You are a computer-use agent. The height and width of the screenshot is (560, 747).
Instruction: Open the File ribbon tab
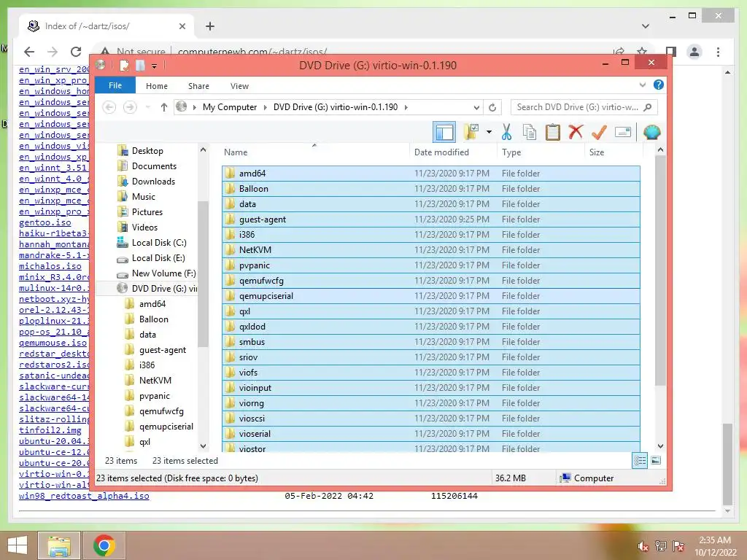coord(115,85)
